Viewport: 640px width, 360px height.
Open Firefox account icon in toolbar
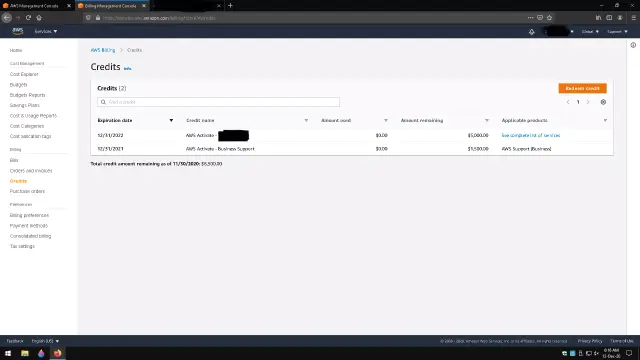[x=620, y=18]
